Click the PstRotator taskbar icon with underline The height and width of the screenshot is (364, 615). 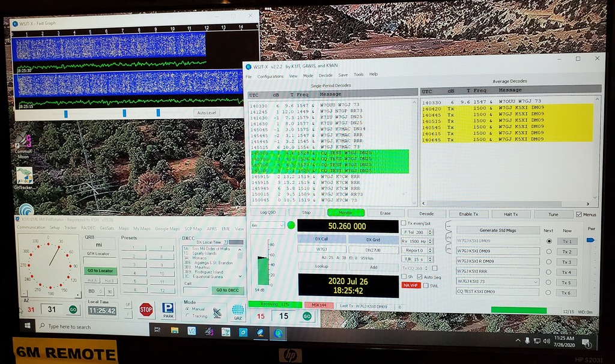pyautogui.click(x=260, y=333)
